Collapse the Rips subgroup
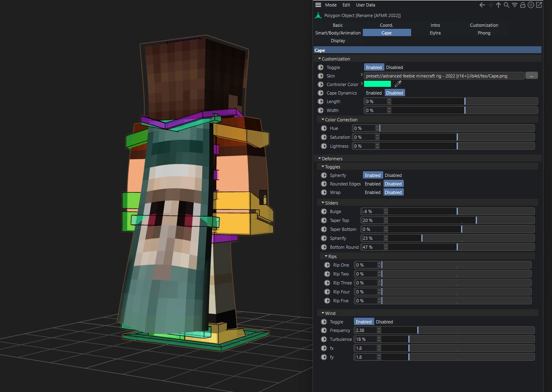The height and width of the screenshot is (392, 552). tap(326, 256)
